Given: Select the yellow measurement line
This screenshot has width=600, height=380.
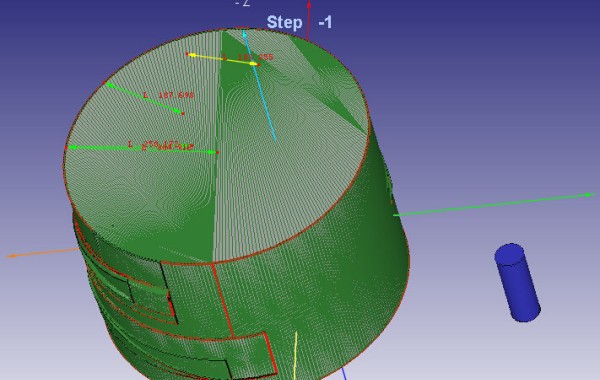Looking at the screenshot, I should click(x=223, y=59).
